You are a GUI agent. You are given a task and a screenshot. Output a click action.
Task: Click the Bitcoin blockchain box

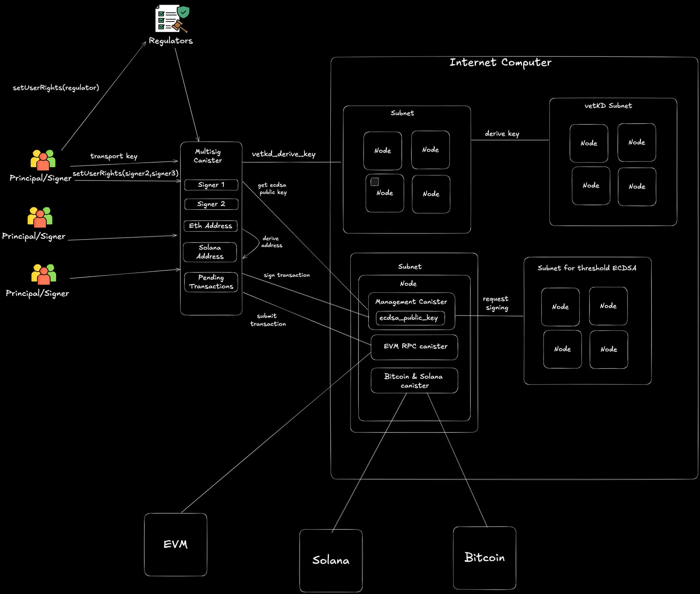pyautogui.click(x=485, y=558)
